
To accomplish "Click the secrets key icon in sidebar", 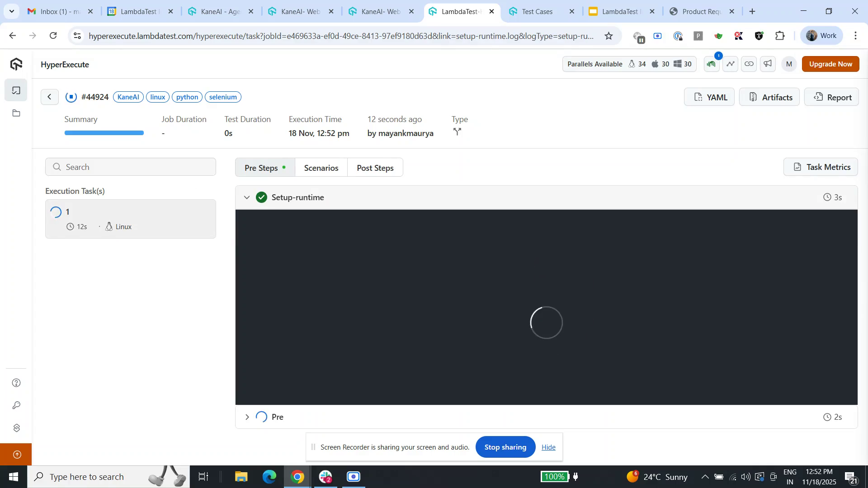I will point(16,405).
